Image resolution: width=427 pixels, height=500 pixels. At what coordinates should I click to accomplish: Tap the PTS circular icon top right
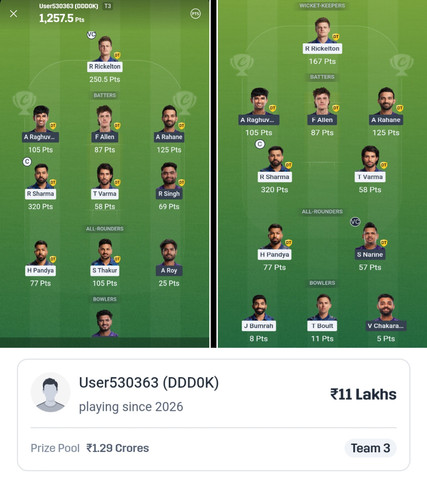195,14
